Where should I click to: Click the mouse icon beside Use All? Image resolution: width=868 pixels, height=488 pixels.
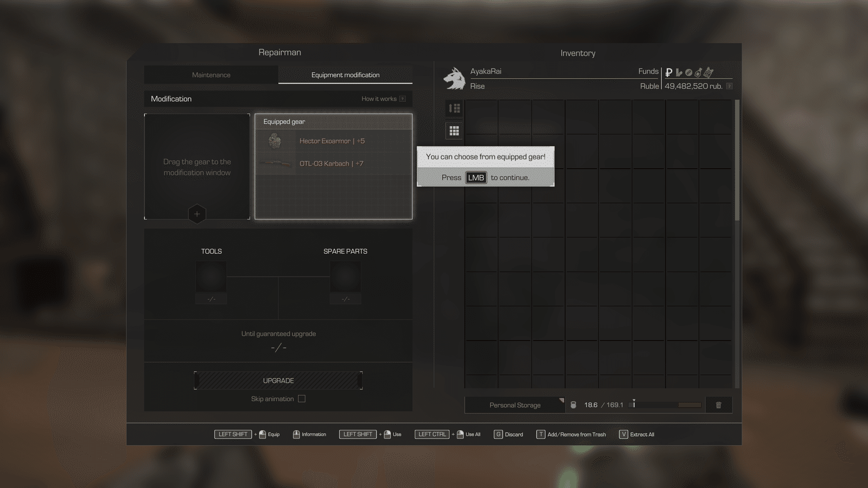click(x=460, y=434)
